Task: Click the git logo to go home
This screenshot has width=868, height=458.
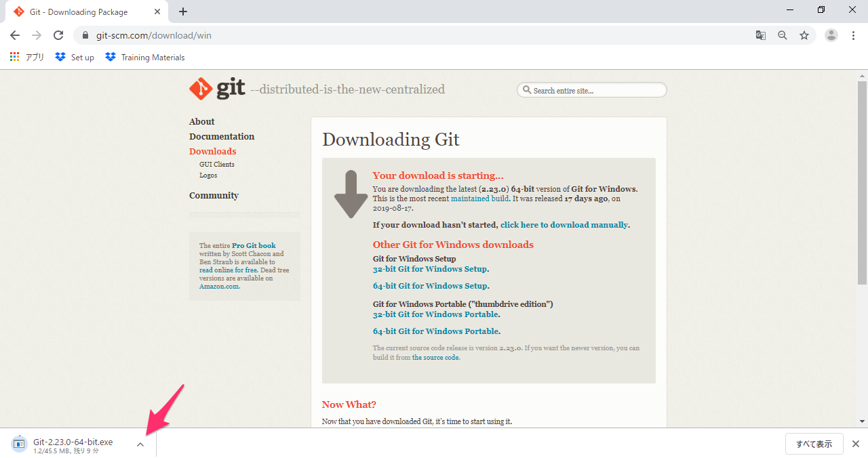Action: coord(217,89)
